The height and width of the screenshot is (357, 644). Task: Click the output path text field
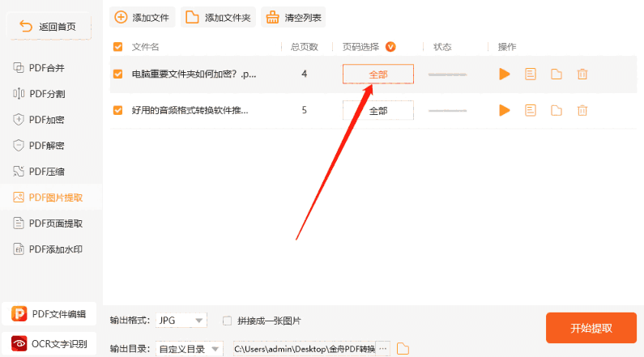point(305,349)
